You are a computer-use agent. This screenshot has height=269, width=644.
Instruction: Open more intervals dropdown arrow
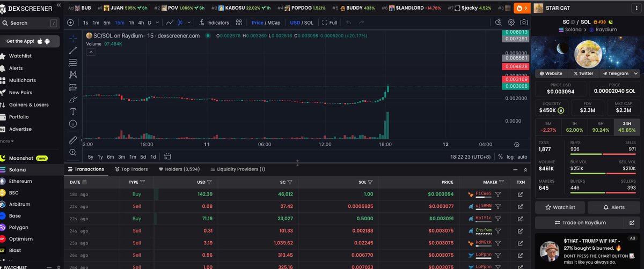pos(157,23)
